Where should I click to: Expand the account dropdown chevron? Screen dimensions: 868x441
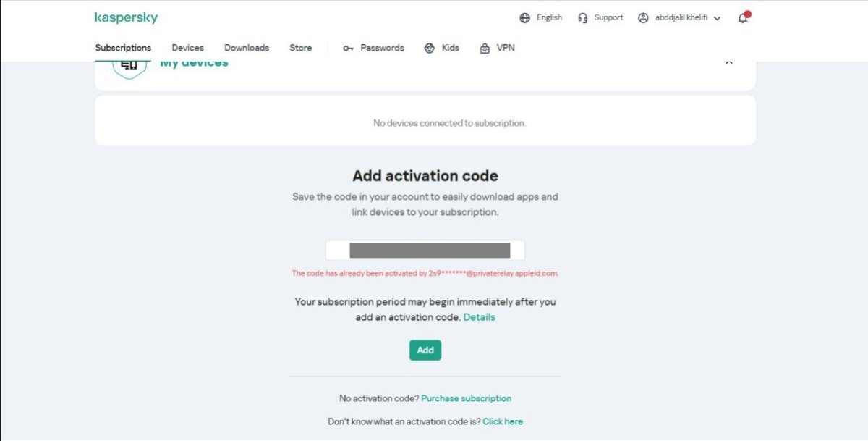click(x=717, y=19)
